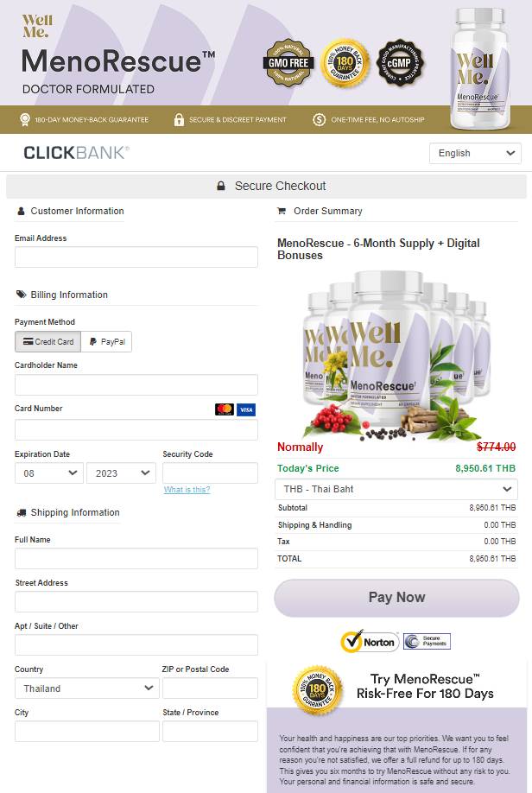This screenshot has height=793, width=532.
Task: Click the ClickBank logo
Action: click(76, 153)
